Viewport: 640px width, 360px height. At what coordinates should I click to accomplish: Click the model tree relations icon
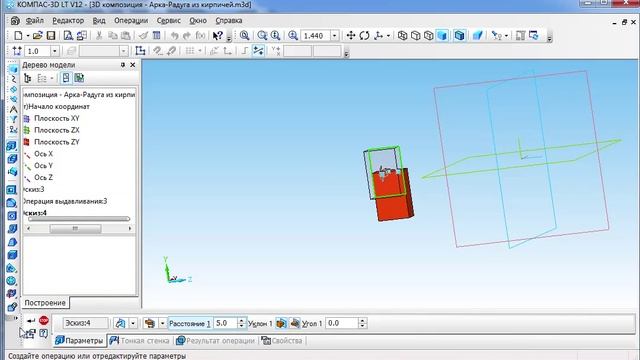tap(79, 78)
